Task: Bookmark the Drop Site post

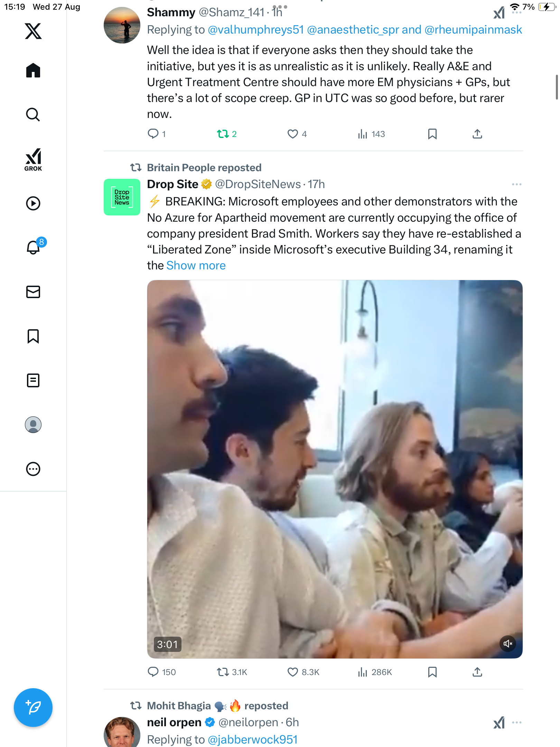Action: pos(432,672)
